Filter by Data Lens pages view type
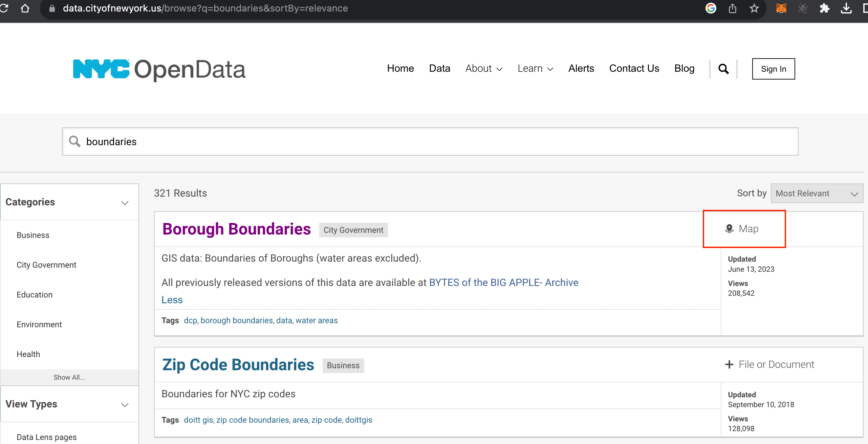 (46, 437)
